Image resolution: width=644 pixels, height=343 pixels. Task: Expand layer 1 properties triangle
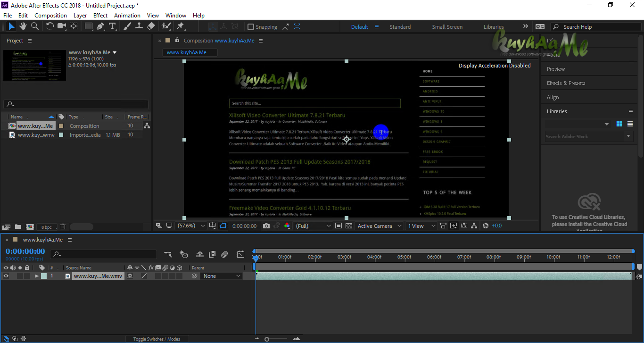click(37, 276)
